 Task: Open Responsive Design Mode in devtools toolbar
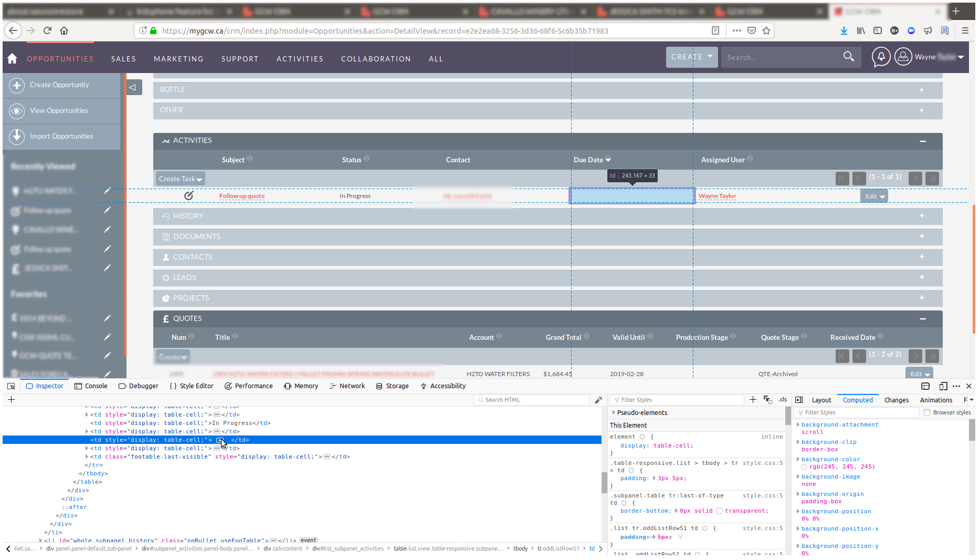(942, 386)
